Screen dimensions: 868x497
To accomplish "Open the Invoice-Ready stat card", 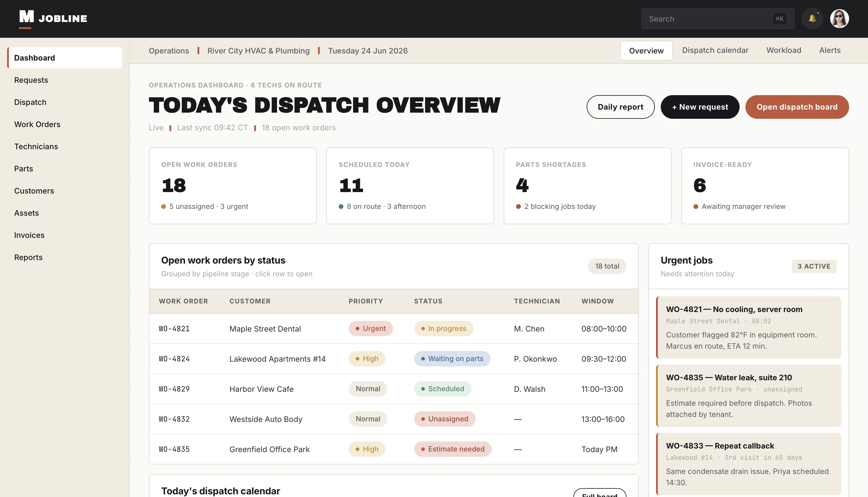I will (765, 186).
